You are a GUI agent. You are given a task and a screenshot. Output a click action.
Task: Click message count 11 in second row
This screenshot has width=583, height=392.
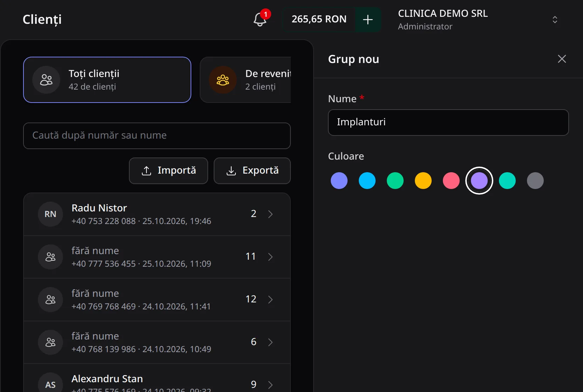click(251, 257)
